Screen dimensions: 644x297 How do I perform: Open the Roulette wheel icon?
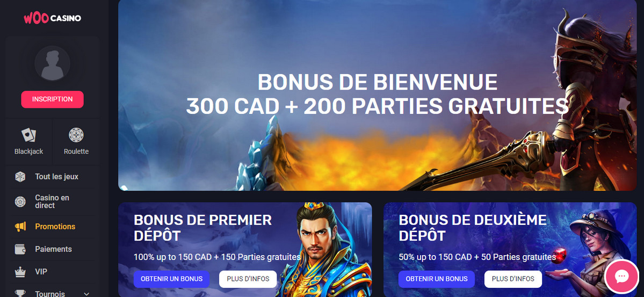[x=76, y=135]
